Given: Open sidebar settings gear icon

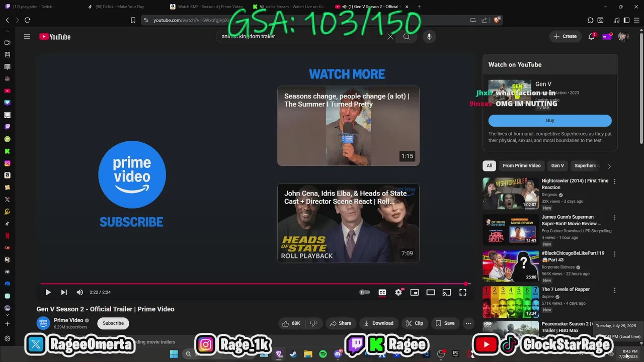Looking at the screenshot, I should tap(7, 338).
